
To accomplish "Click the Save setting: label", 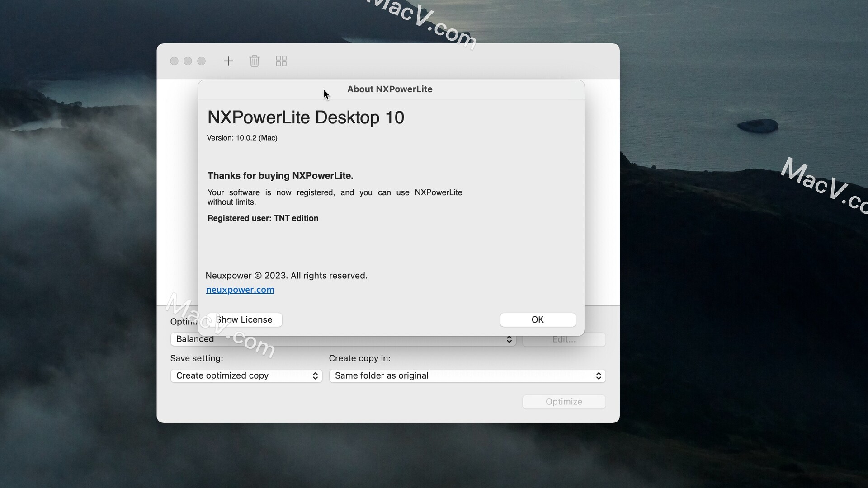I will (197, 358).
